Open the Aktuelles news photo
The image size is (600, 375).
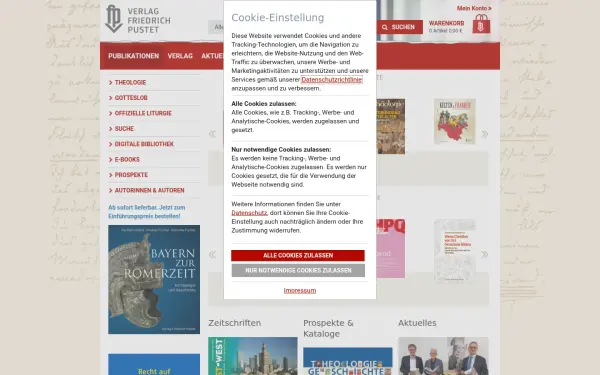tap(443, 356)
